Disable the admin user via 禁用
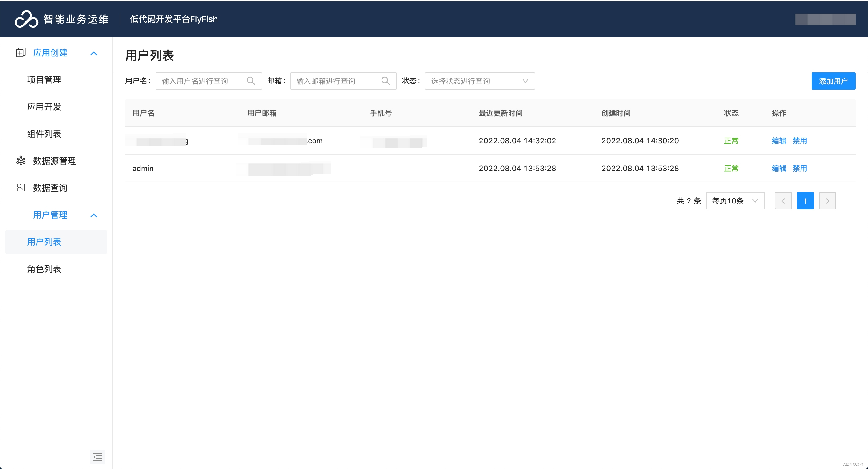Image resolution: width=868 pixels, height=469 pixels. (800, 168)
